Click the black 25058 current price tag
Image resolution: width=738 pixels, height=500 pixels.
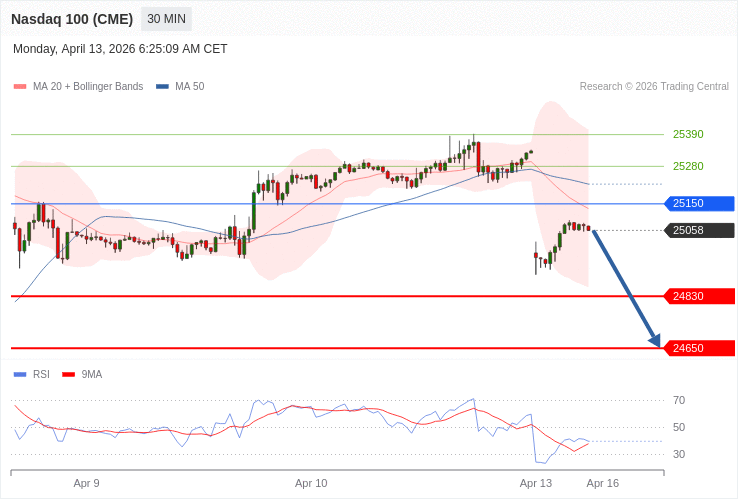699,230
